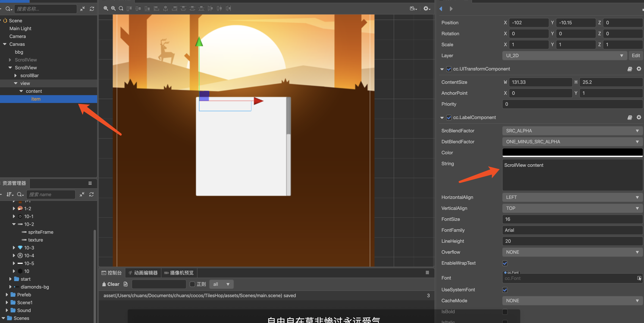Click the console log file icon
This screenshot has height=323, width=644.
(126, 284)
